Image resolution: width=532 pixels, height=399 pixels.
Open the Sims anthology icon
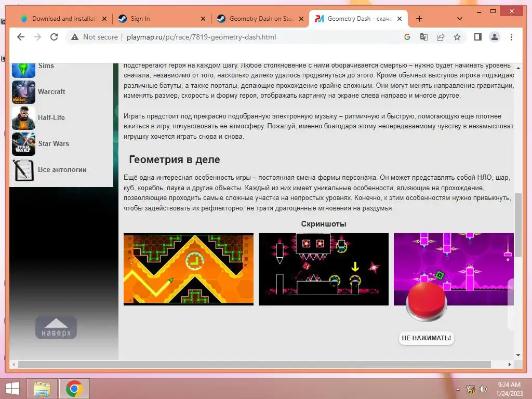[23, 70]
